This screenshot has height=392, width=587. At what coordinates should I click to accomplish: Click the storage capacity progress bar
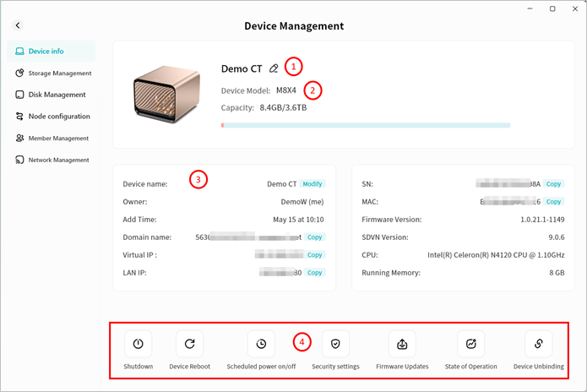365,125
